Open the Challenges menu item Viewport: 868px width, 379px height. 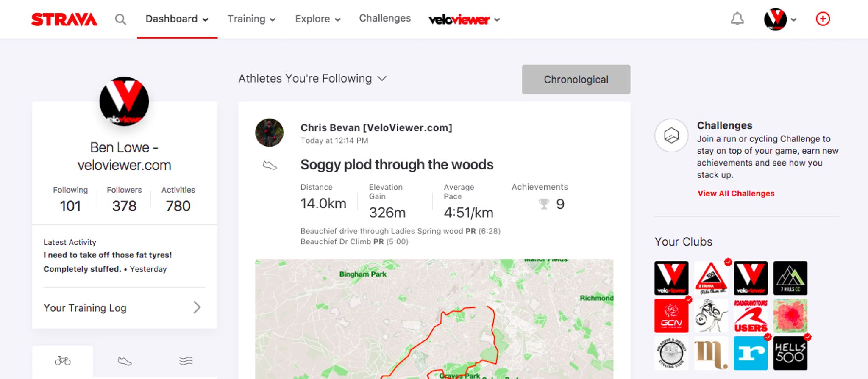[385, 18]
